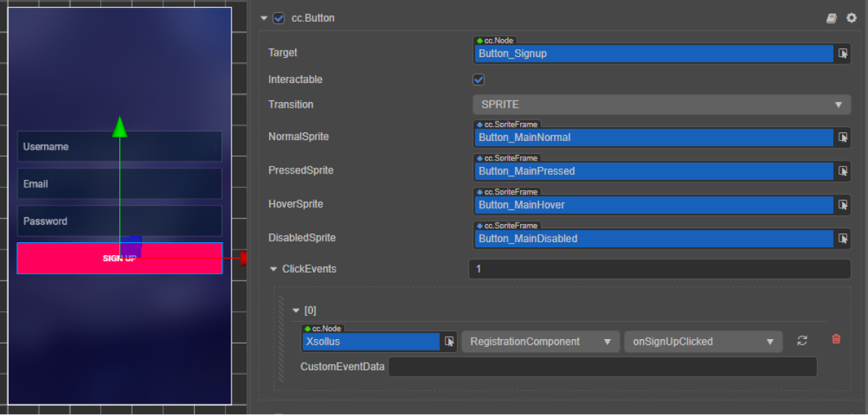Click the node picker icon beside Button_Signup
This screenshot has height=415, width=868.
(843, 54)
